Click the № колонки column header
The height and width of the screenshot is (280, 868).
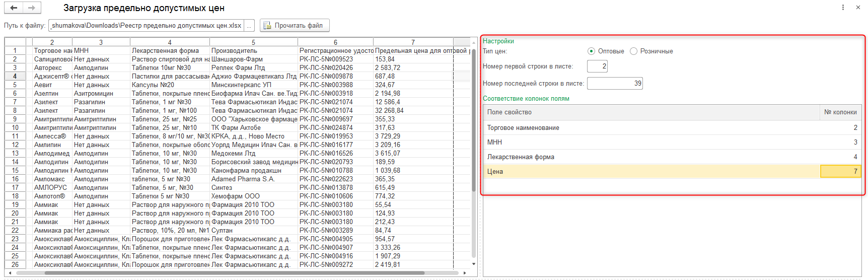point(840,112)
